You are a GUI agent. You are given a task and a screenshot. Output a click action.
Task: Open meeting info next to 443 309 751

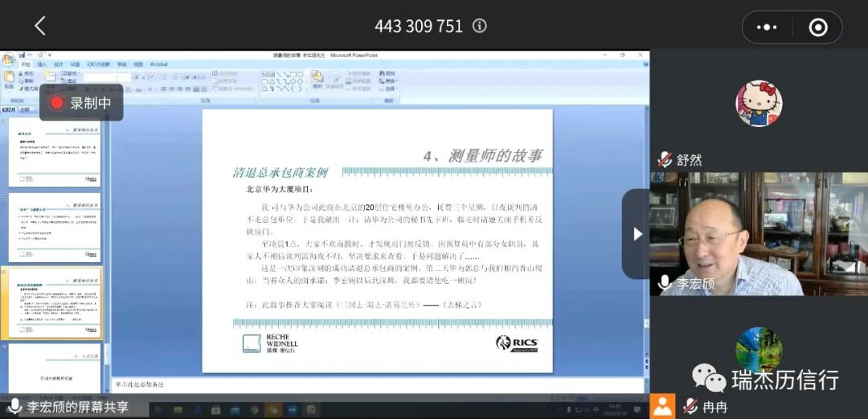click(480, 26)
